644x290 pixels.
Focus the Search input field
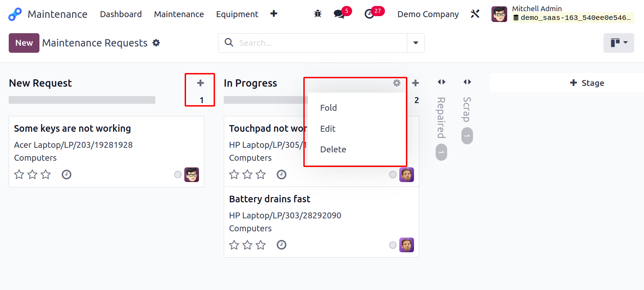click(x=321, y=43)
